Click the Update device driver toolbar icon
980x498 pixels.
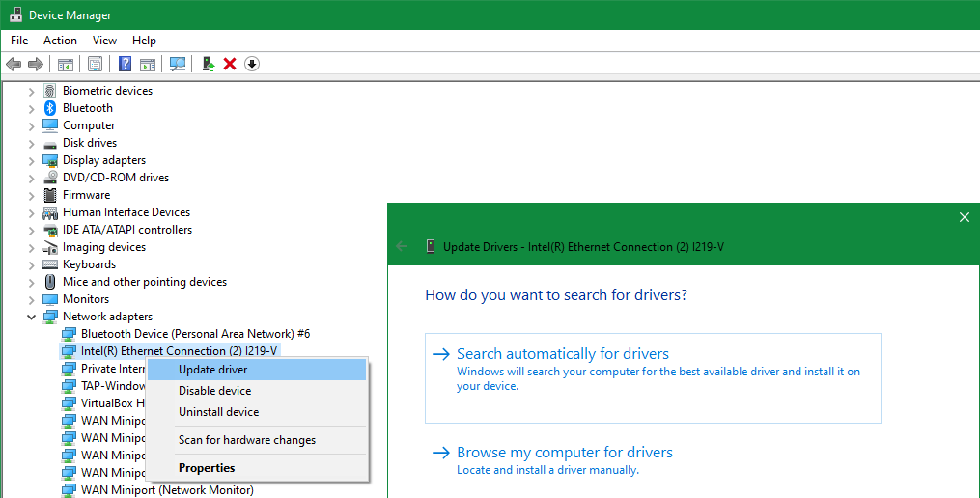208,64
